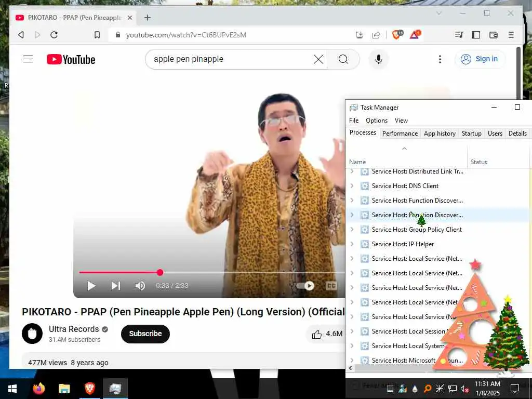Image resolution: width=532 pixels, height=399 pixels.
Task: Open the taskbar clock and date
Action: pos(487,389)
